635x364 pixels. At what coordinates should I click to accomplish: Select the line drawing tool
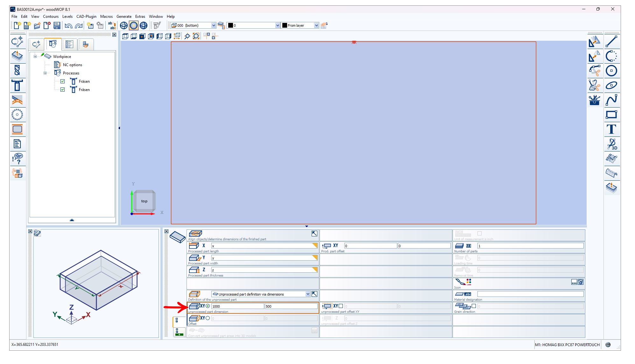pos(611,41)
